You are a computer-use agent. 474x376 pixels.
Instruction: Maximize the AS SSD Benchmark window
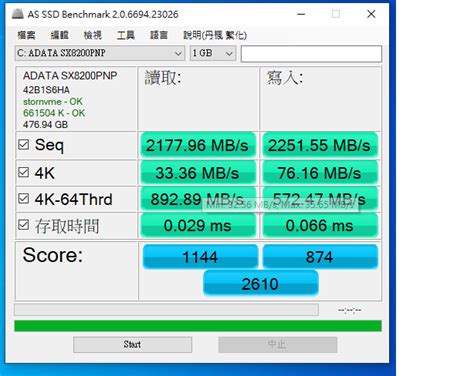pos(336,14)
